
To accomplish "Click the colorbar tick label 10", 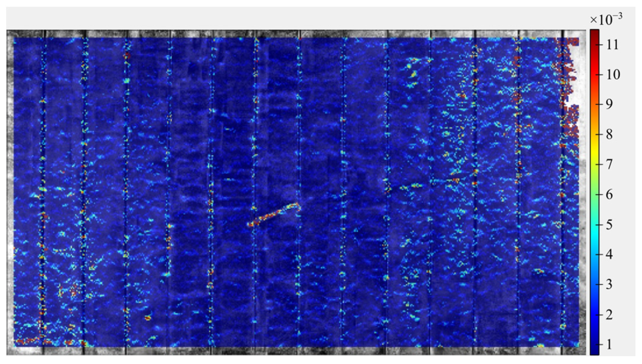I will tap(613, 75).
